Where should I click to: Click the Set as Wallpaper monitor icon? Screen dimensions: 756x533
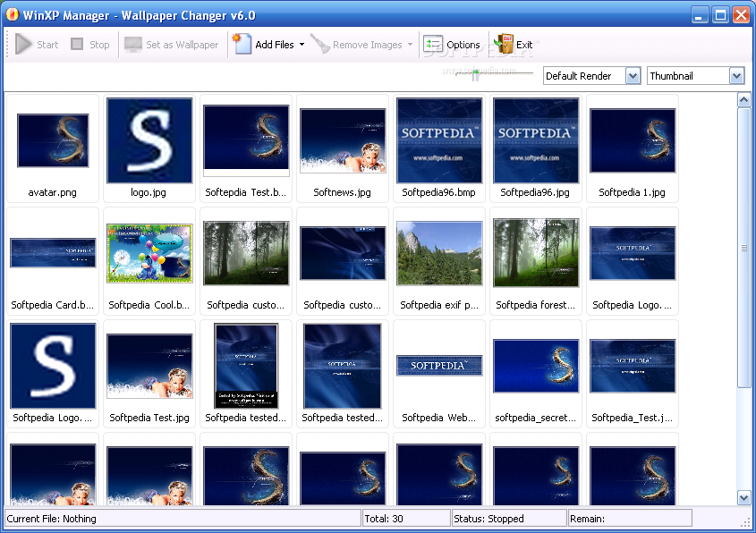pos(132,45)
